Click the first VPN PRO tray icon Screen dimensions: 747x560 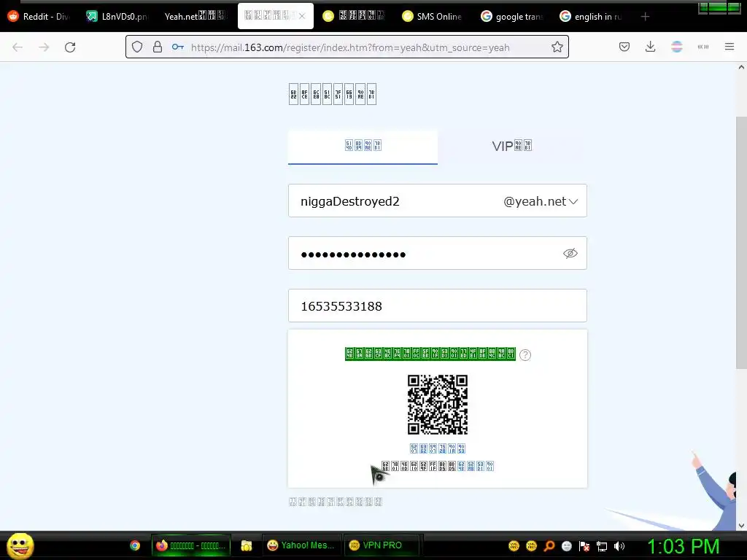coord(514,546)
